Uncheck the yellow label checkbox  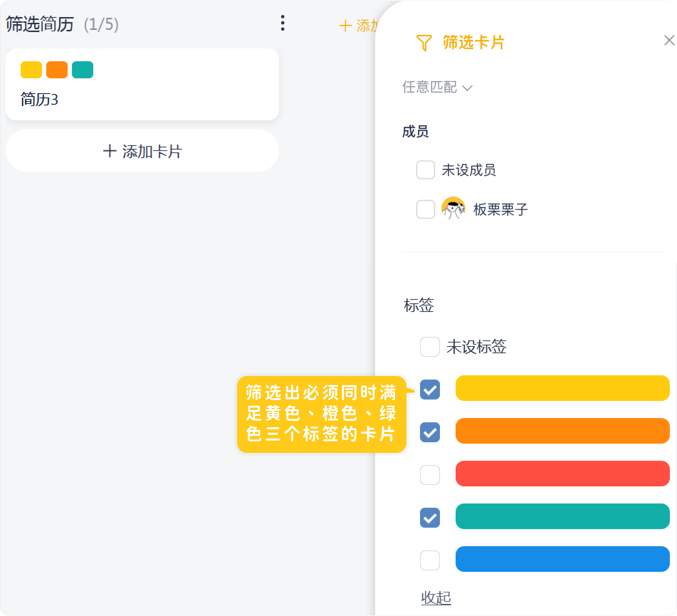(x=430, y=390)
